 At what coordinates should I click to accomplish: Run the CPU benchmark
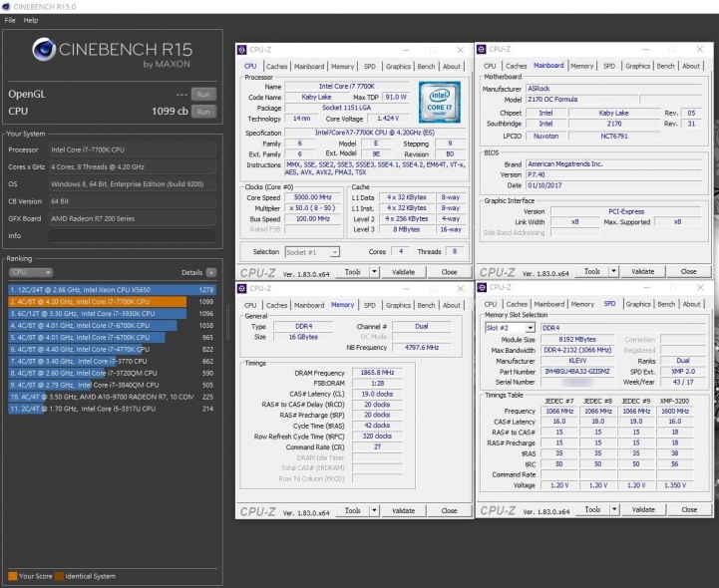(203, 112)
